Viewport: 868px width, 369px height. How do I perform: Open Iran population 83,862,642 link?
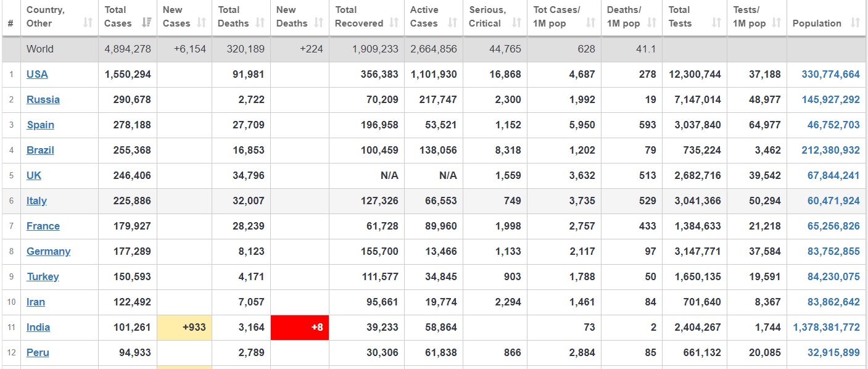(x=833, y=302)
